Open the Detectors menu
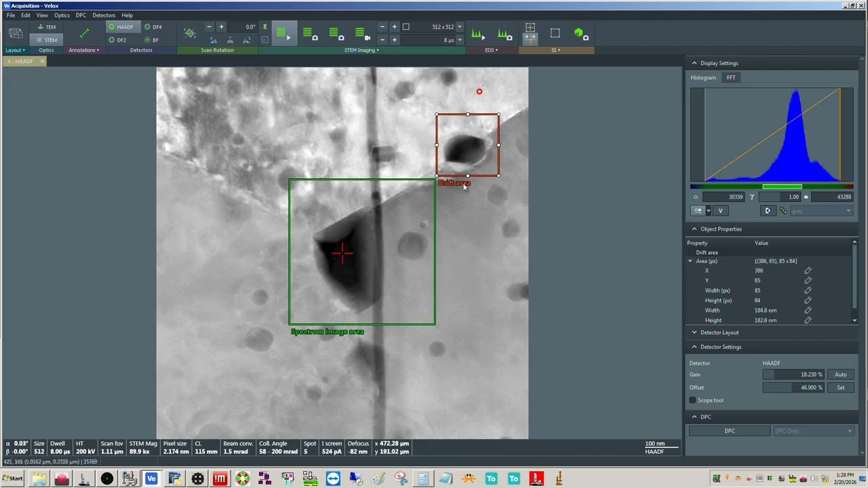The height and width of the screenshot is (488, 868). [104, 15]
